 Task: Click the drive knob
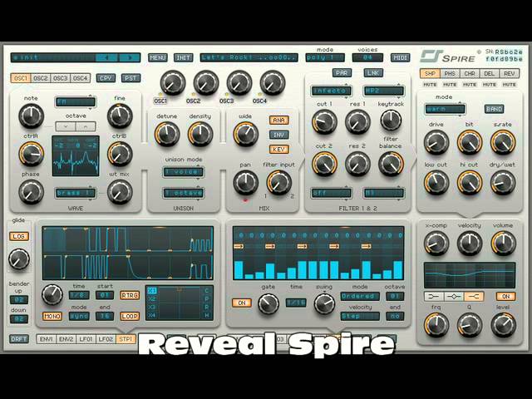coord(436,142)
